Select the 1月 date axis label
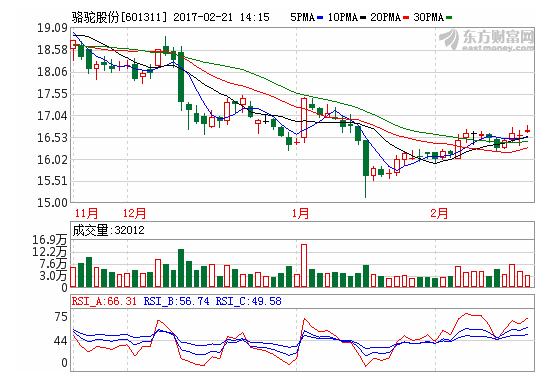Image resolution: width=543 pixels, height=378 pixels. (x=300, y=213)
